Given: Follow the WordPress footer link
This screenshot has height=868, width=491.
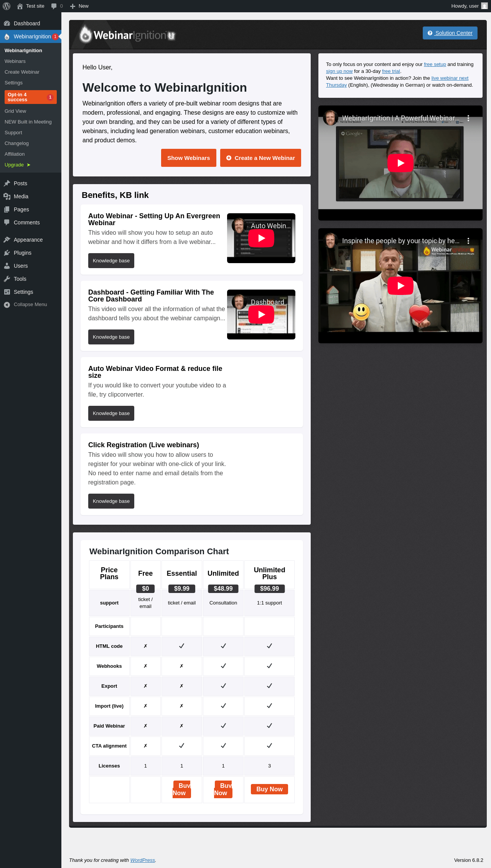Looking at the screenshot, I should 142,860.
